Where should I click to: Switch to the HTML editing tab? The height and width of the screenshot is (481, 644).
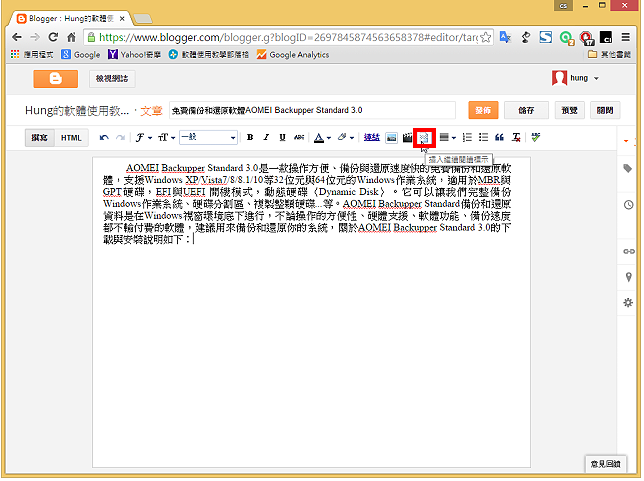point(71,138)
